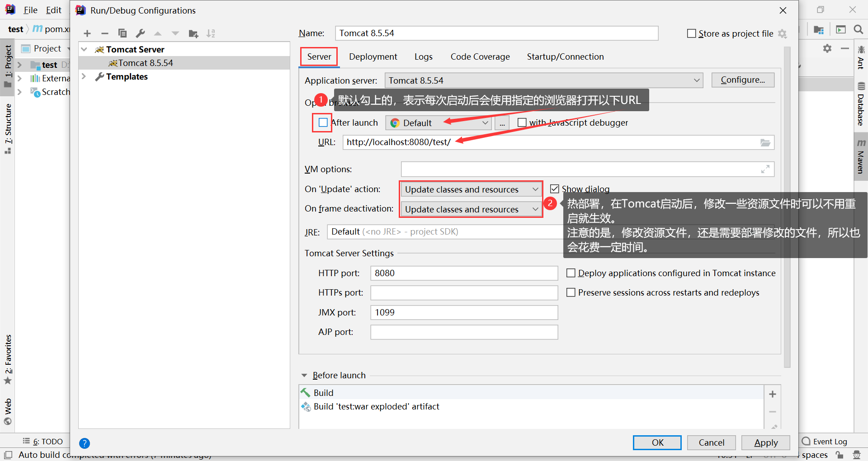Open Maven tool window
This screenshot has height=461, width=868.
pos(861,156)
